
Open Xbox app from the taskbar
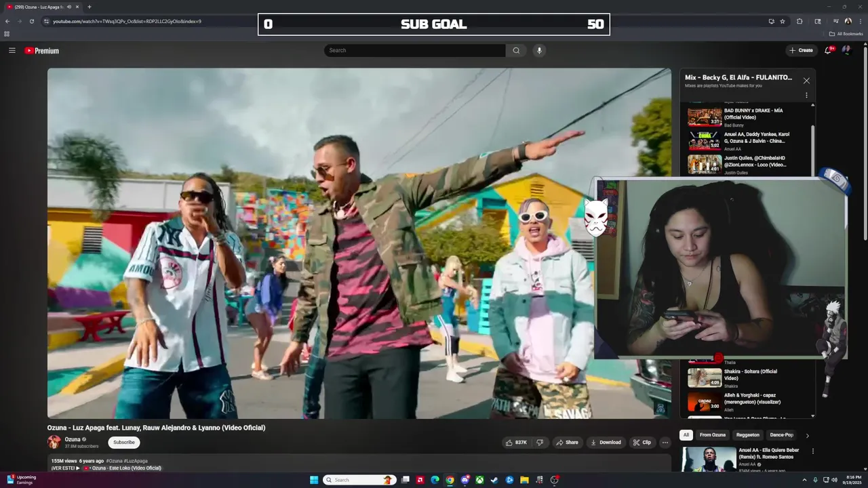pos(479,480)
